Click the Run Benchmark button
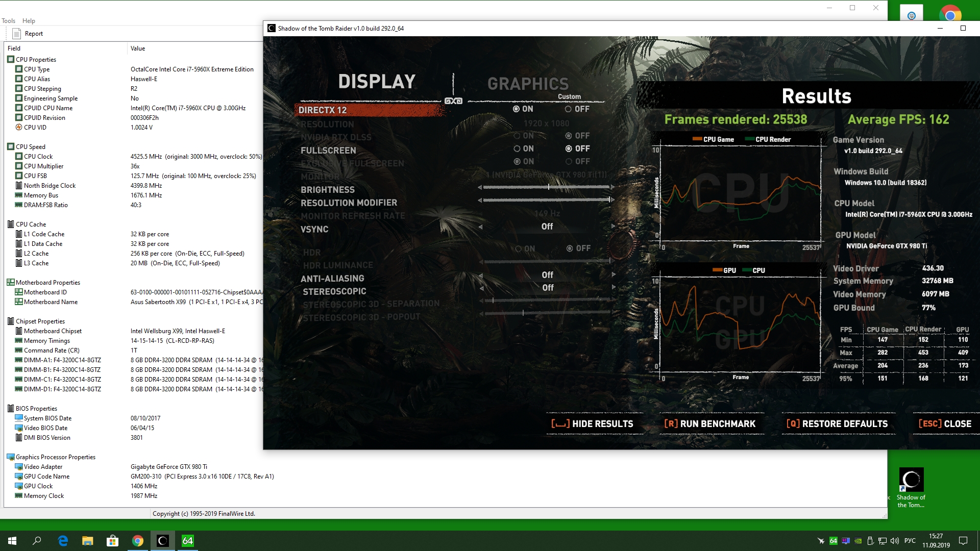 click(710, 424)
